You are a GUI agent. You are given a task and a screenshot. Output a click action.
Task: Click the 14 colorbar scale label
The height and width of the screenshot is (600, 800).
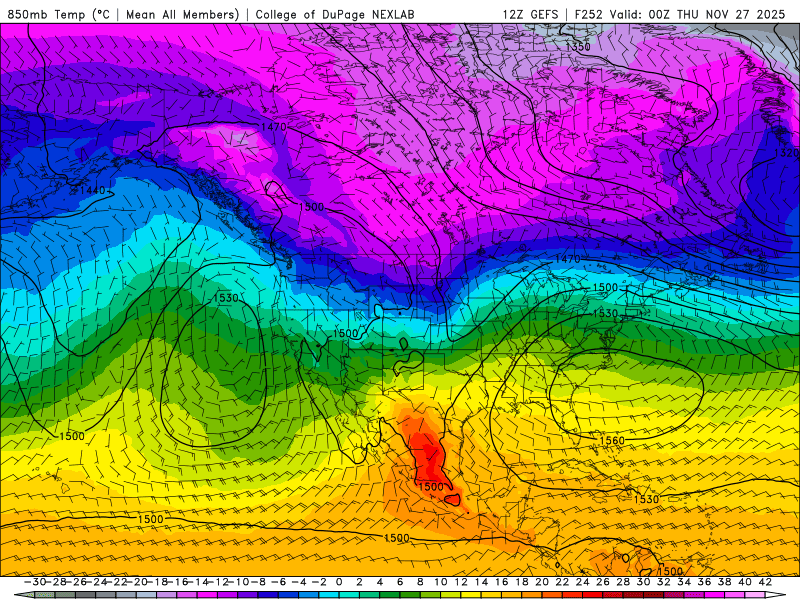pyautogui.click(x=481, y=582)
